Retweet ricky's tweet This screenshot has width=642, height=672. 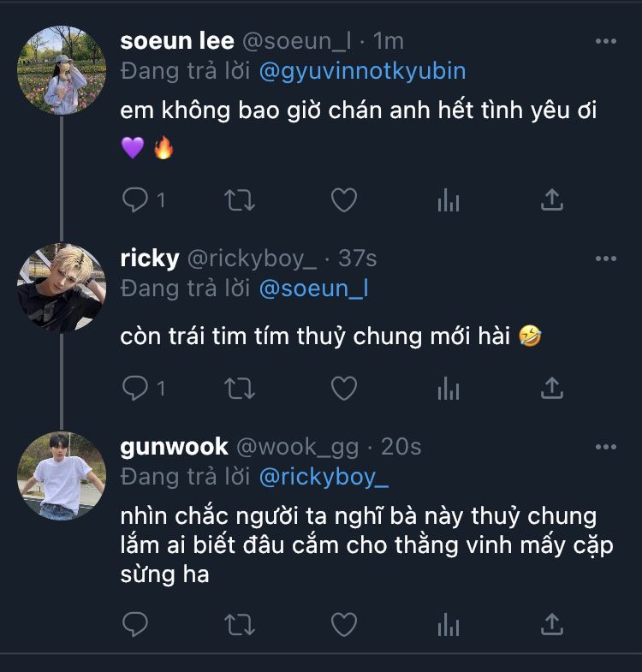pyautogui.click(x=239, y=389)
